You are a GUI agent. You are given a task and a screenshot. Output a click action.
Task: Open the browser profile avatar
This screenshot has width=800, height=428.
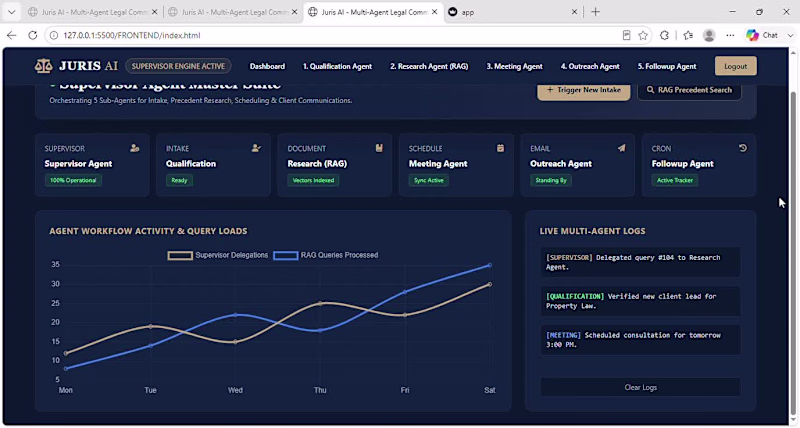709,35
